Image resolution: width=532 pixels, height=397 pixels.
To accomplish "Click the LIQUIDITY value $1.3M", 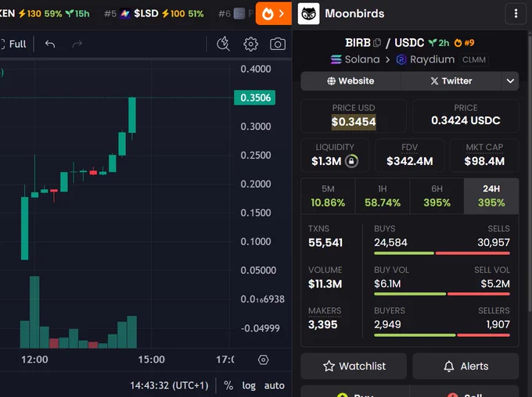I will point(326,161).
